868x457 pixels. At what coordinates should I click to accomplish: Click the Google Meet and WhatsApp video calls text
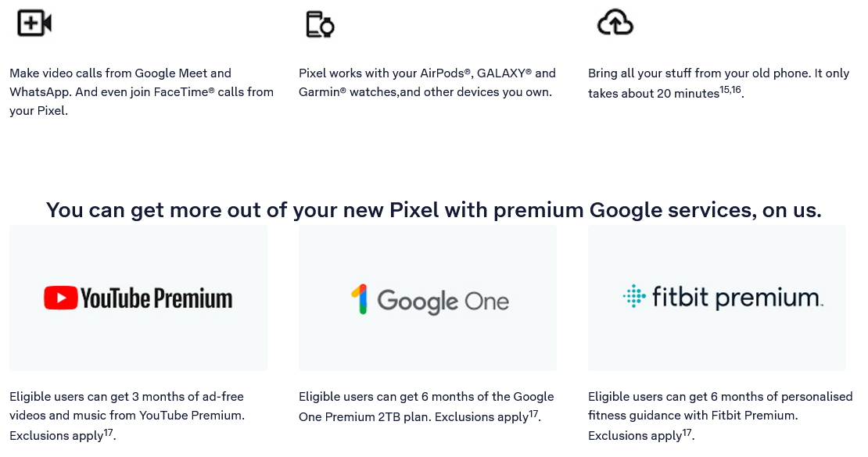coord(141,92)
